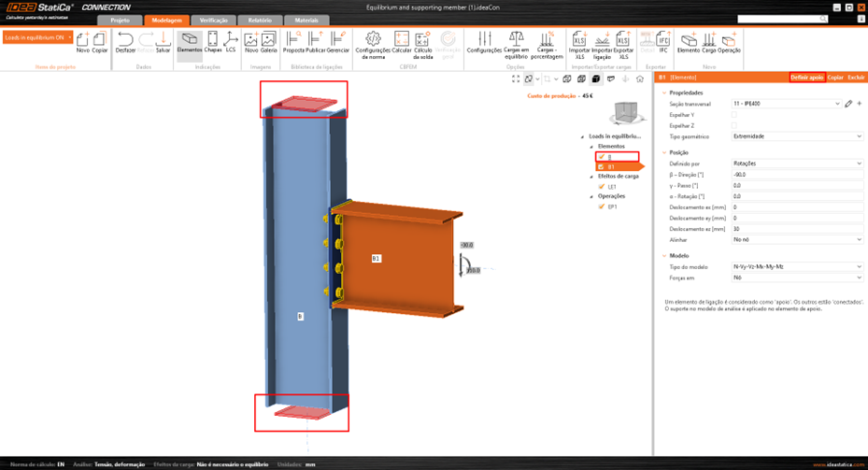This screenshot has height=470, width=868.
Task: Add new Operação from ribbon
Action: [730, 42]
